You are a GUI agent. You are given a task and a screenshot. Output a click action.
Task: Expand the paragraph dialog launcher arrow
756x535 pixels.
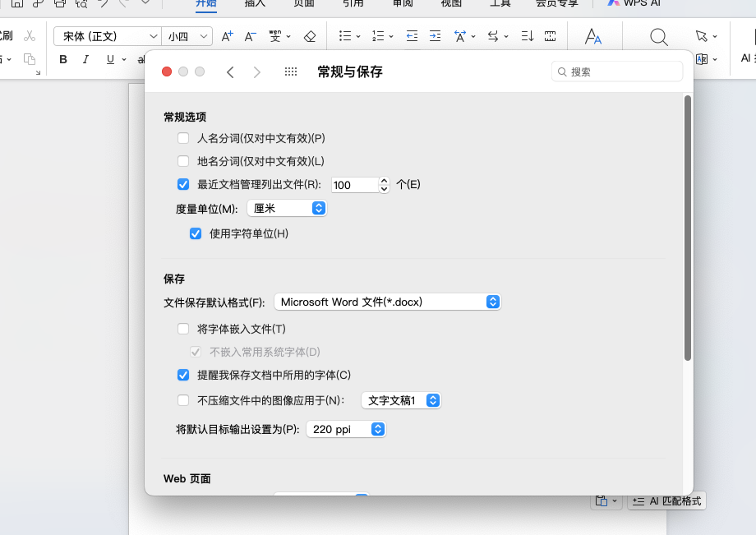tap(38, 73)
